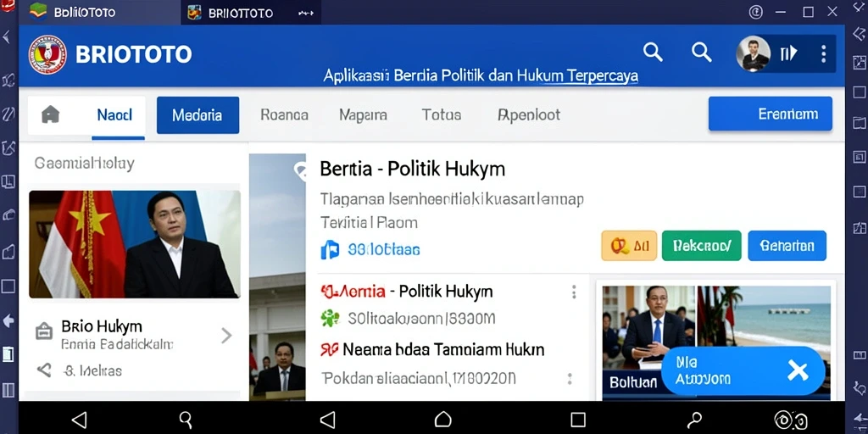Open the Neerna bdas Tamoiam Hukin entry

point(443,349)
